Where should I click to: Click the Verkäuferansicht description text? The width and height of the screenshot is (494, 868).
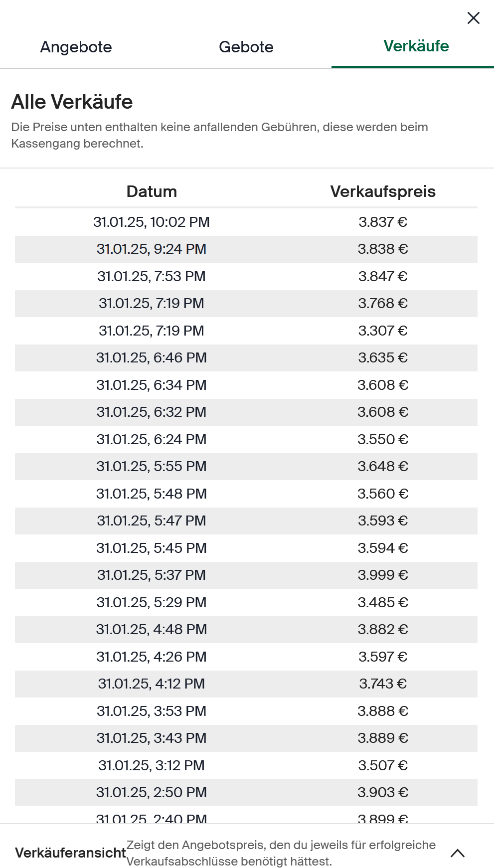point(281,853)
